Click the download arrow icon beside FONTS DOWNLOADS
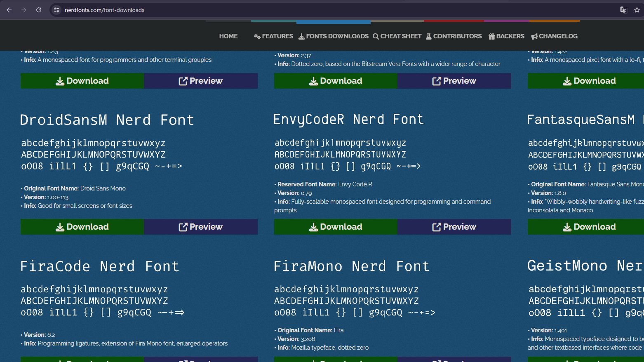Viewport: 644px width, 362px height. [302, 36]
